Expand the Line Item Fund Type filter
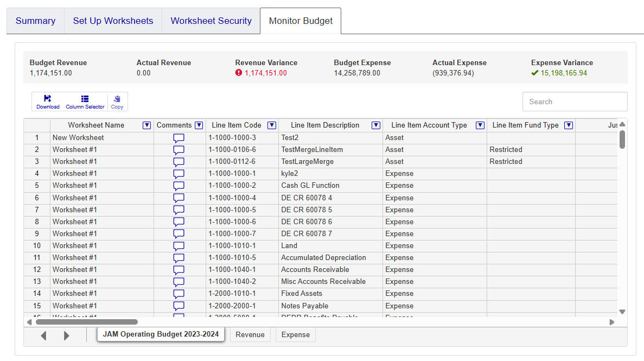Viewport: 644px width, 361px height. (x=569, y=125)
